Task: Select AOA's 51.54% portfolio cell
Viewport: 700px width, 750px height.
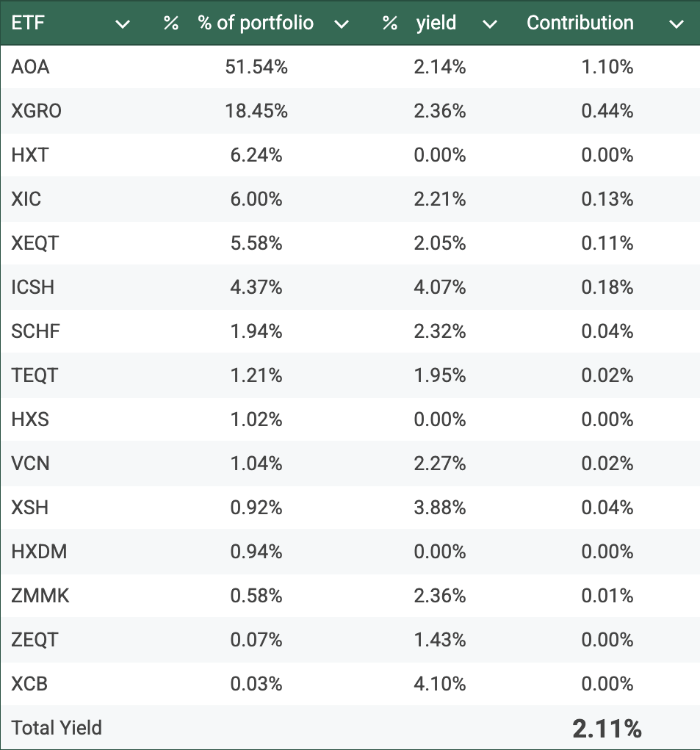Action: coord(256,67)
